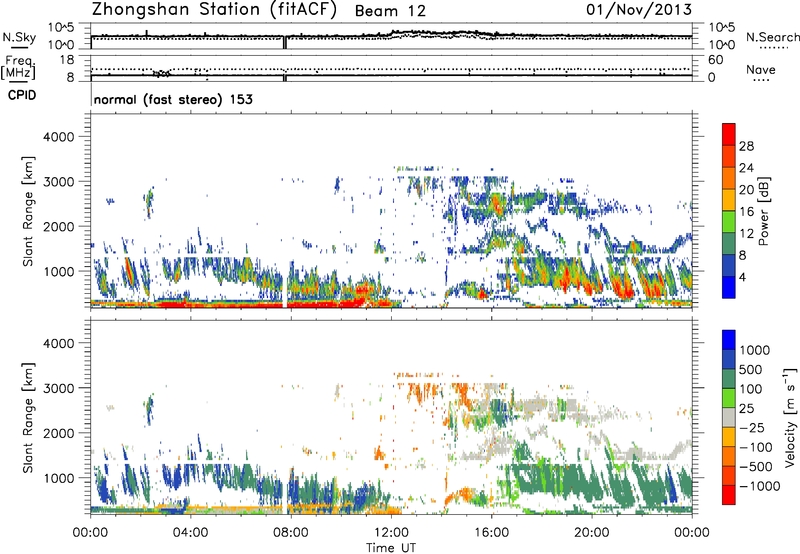This screenshot has height=554, width=800.
Task: Click the "18" frequency axis tick
Action: [x=67, y=60]
